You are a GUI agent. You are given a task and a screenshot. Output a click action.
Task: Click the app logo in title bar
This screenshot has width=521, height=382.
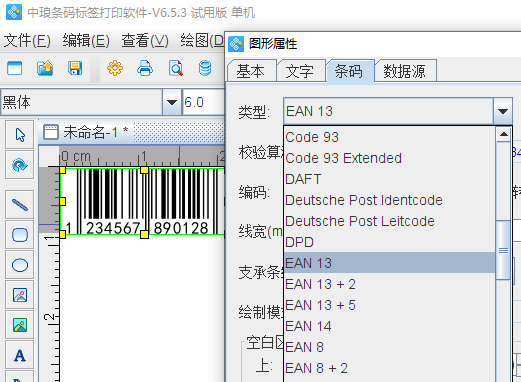[x=14, y=12]
